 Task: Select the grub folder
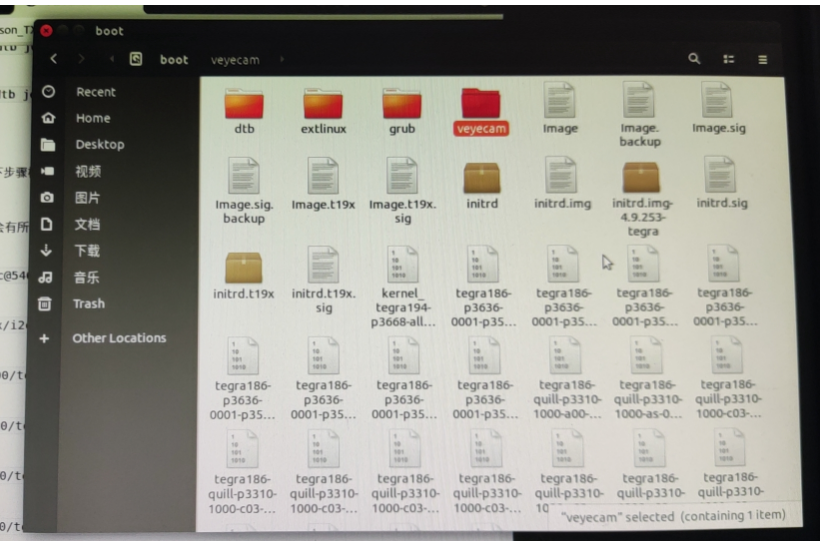[402, 111]
